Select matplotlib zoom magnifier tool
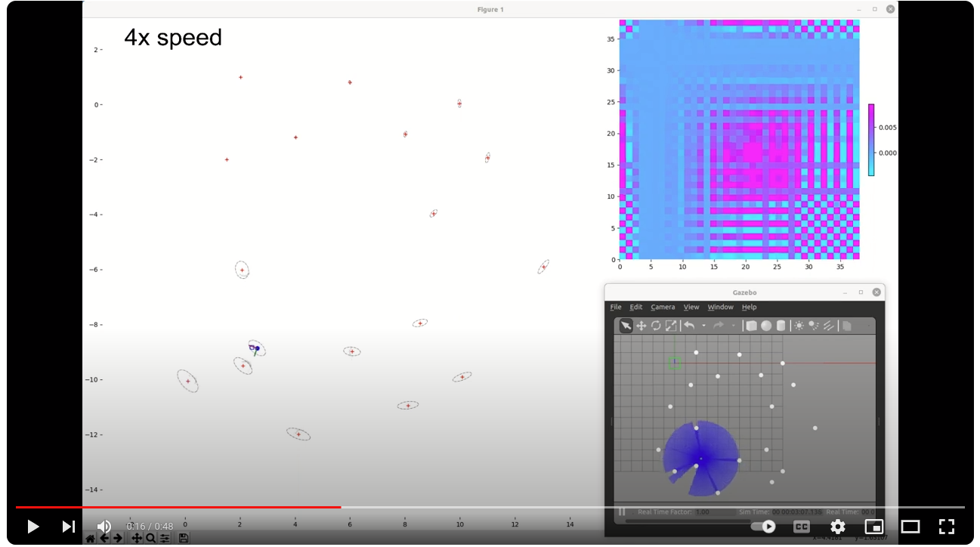980x547 pixels. (150, 539)
